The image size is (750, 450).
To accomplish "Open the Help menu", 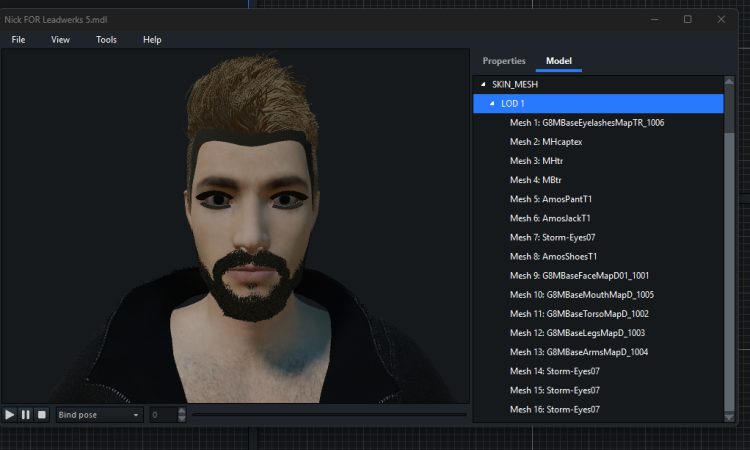I will 152,39.
